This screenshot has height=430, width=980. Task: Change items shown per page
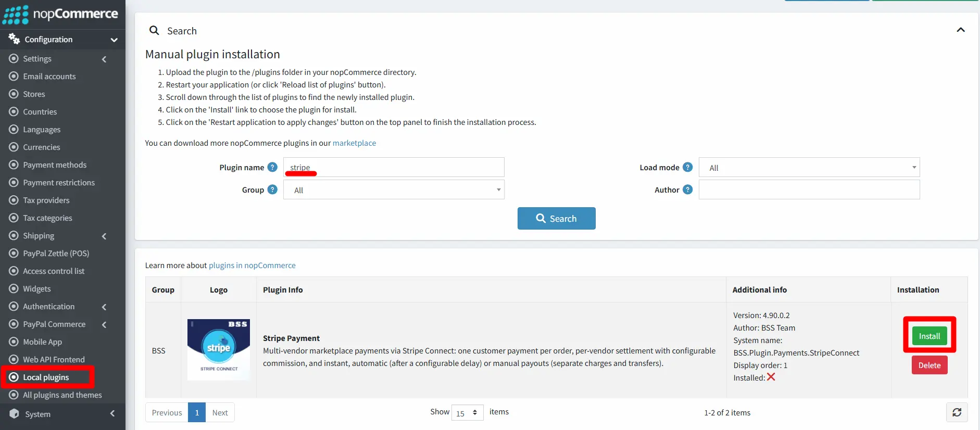(x=467, y=412)
